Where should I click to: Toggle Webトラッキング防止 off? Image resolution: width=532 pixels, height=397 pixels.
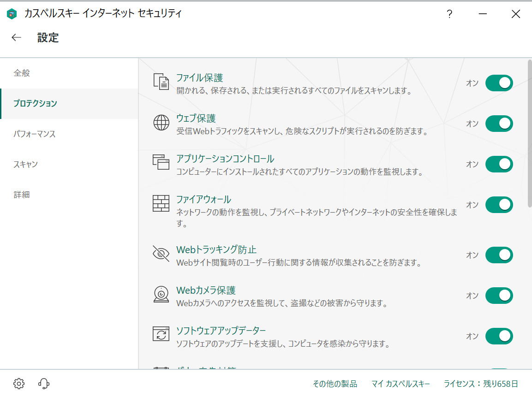499,255
